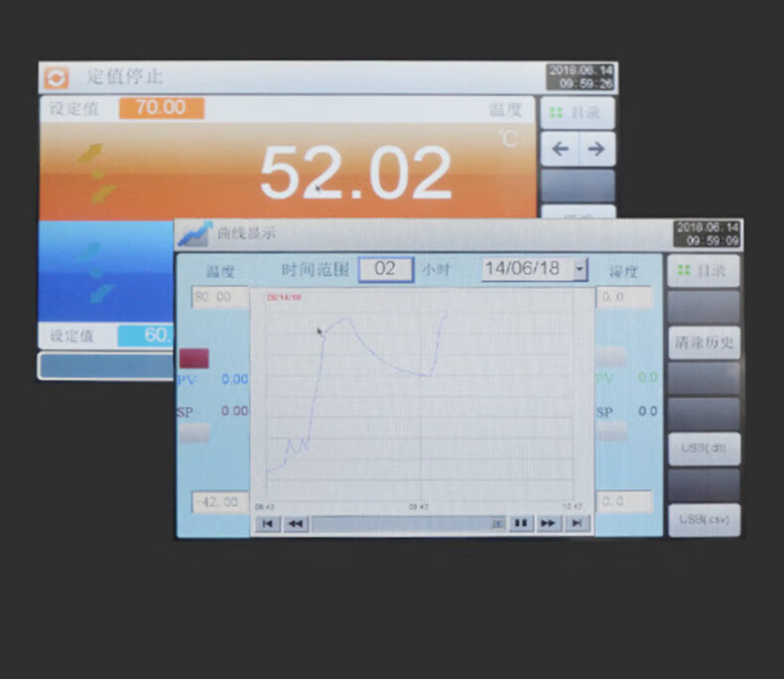Click the dark red temperature color swatch
784x680 pixels.
[194, 358]
